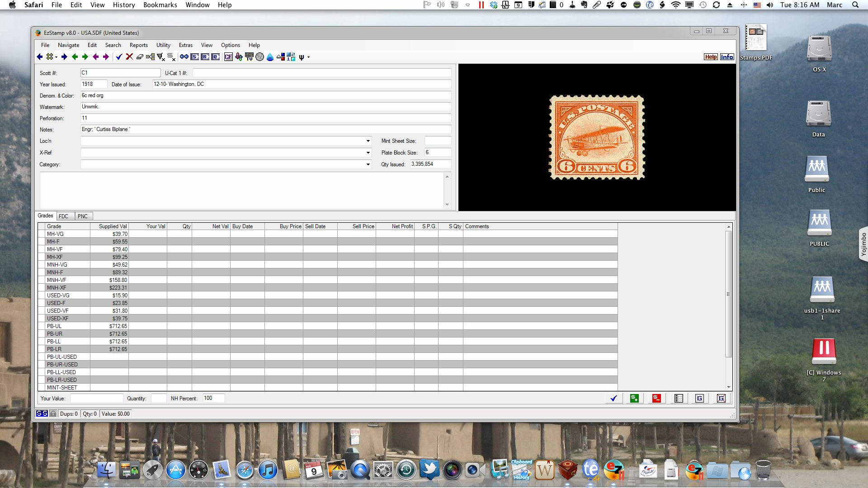
Task: Click the 6 cents biplane stamp image
Action: (597, 137)
